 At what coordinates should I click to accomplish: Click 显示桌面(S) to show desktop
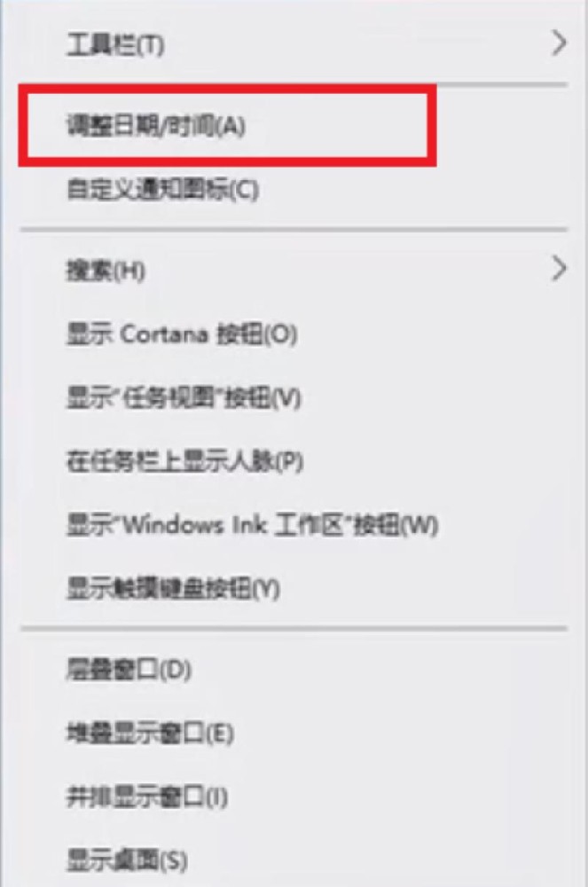click(294, 860)
